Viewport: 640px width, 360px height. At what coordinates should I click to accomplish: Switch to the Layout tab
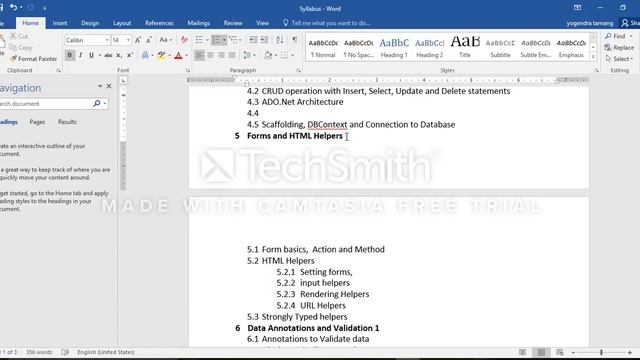coord(122,23)
